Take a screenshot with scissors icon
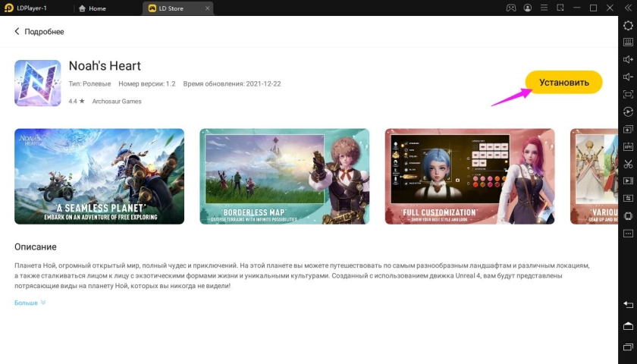 coord(628,164)
